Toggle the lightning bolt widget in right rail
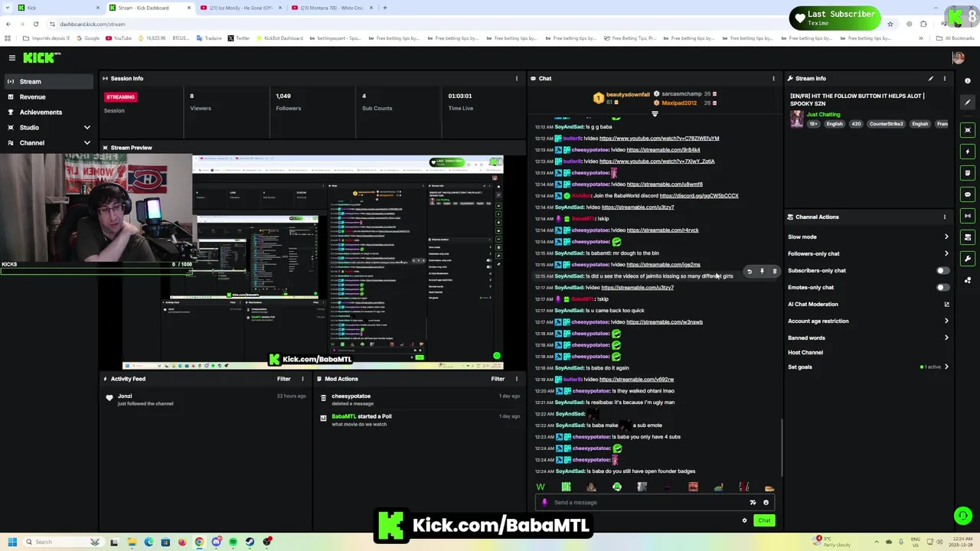 tap(968, 152)
